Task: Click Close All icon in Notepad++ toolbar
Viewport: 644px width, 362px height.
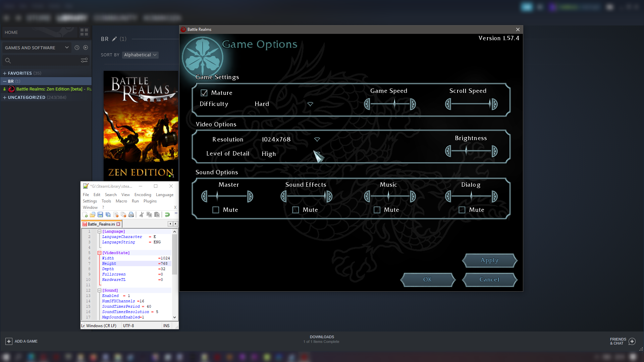Action: [123, 215]
